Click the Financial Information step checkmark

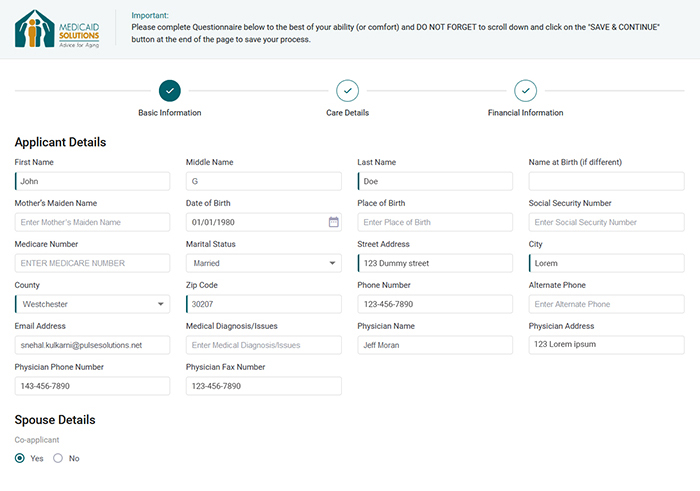tap(525, 91)
